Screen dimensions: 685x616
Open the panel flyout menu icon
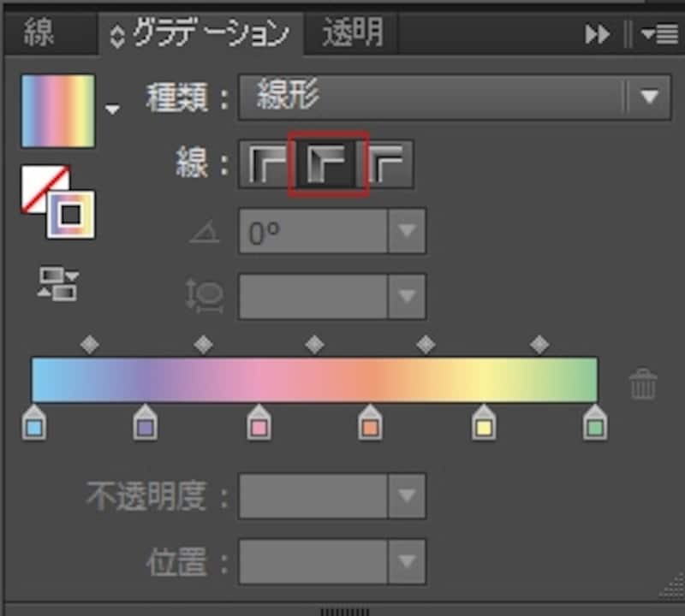coord(659,34)
